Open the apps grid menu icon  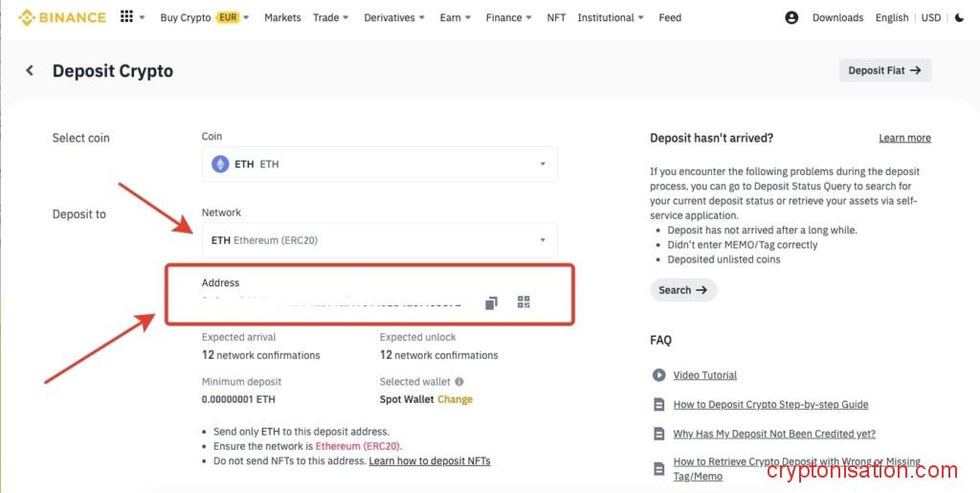(127, 17)
